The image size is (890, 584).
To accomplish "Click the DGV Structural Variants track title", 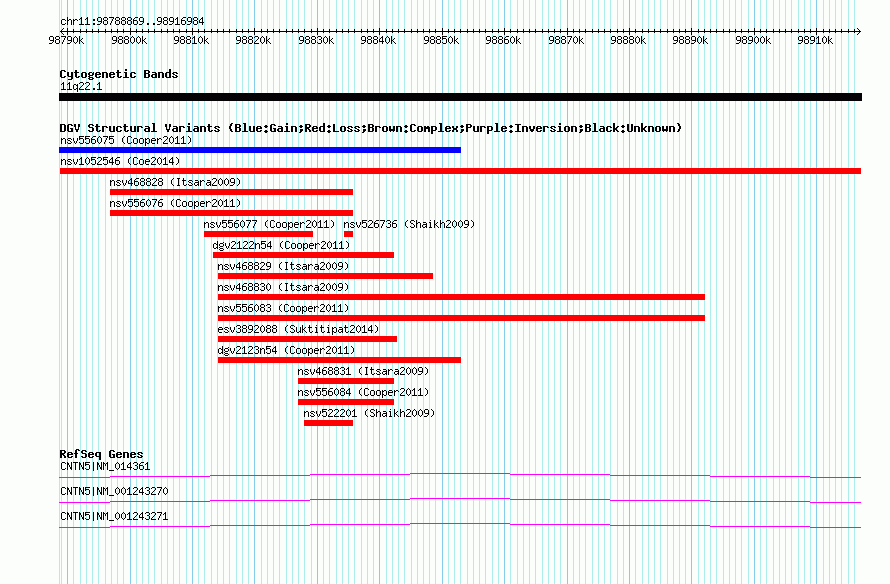I will (370, 128).
